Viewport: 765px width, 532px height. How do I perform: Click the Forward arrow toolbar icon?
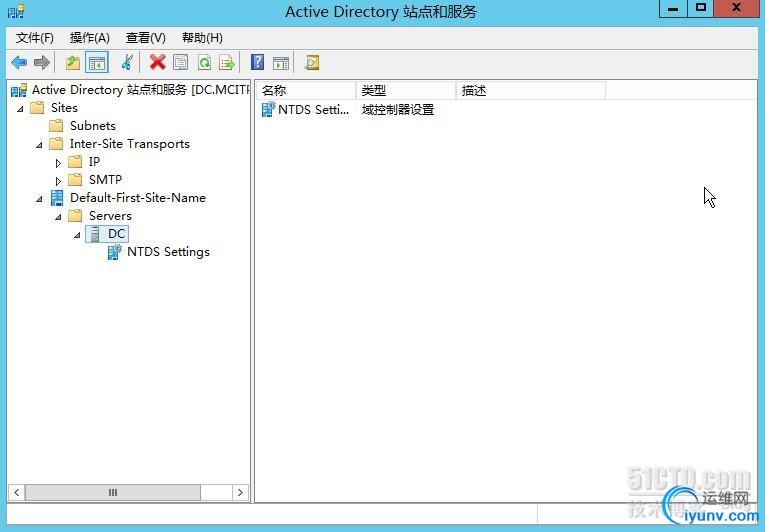pos(42,62)
